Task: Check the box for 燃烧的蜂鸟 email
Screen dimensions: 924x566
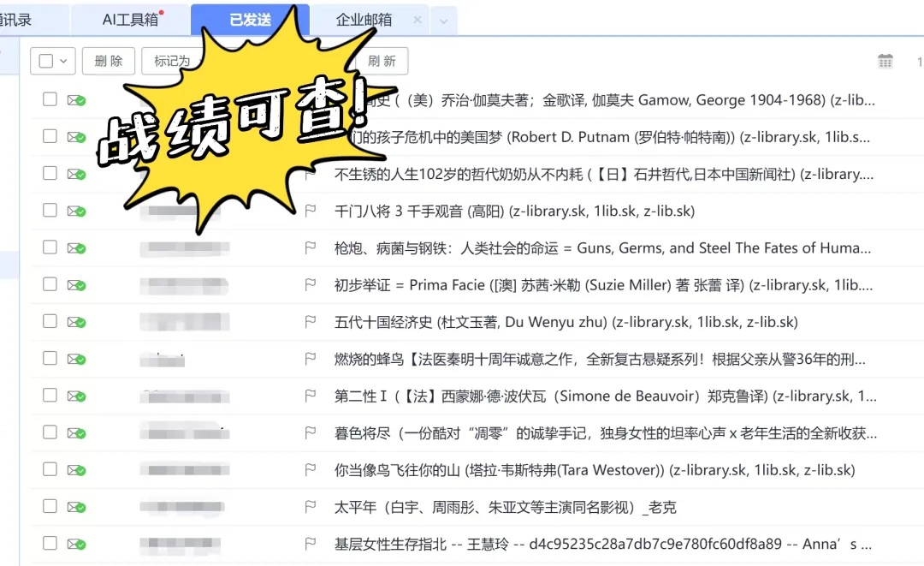Action: point(50,358)
